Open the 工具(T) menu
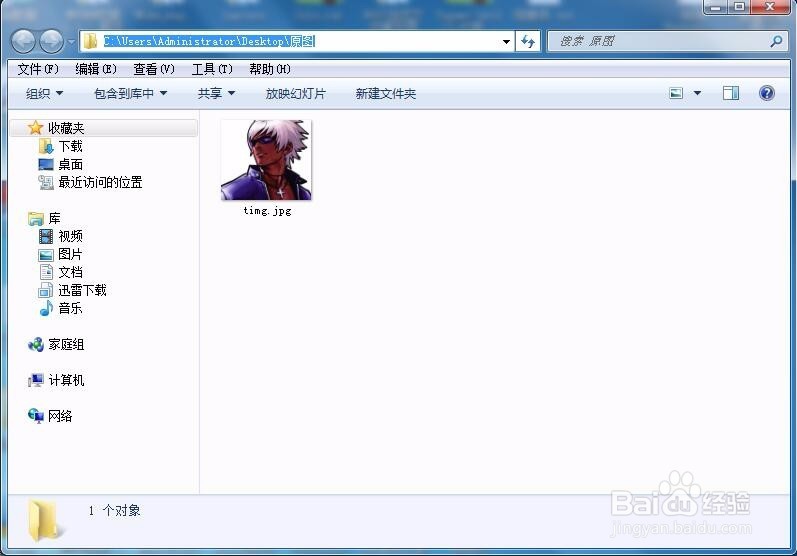Image resolution: width=797 pixels, height=556 pixels. (212, 69)
